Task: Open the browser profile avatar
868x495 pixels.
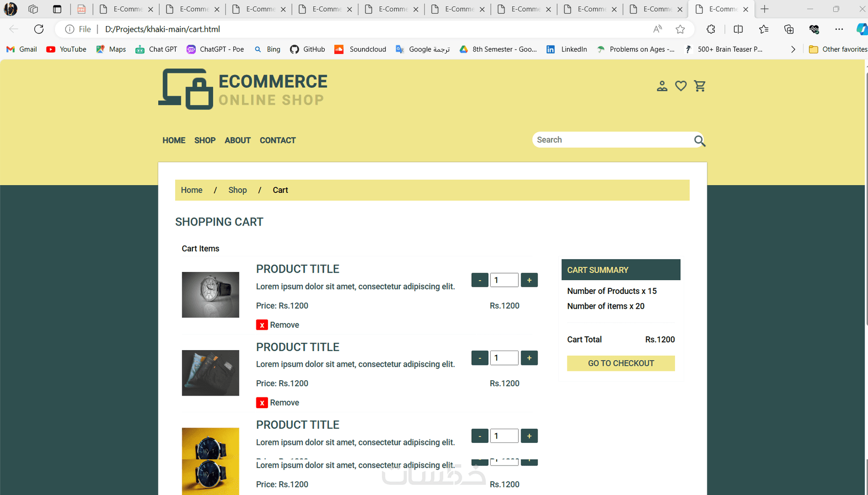Action: coord(11,9)
